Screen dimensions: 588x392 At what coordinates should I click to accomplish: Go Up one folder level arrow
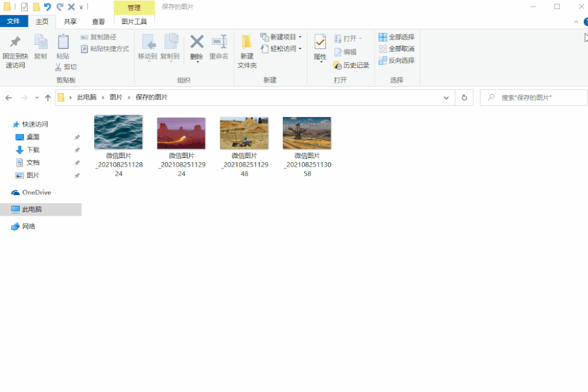(47, 98)
